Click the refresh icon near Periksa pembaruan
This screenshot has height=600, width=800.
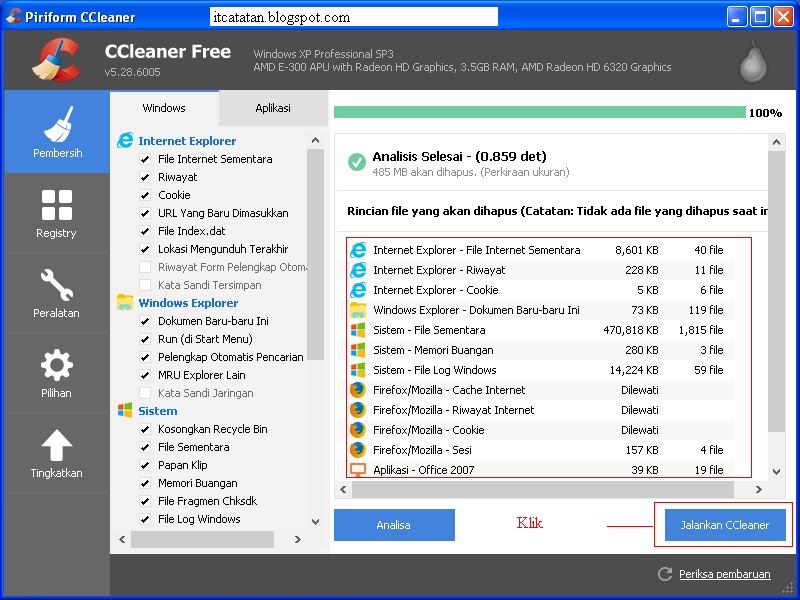665,574
